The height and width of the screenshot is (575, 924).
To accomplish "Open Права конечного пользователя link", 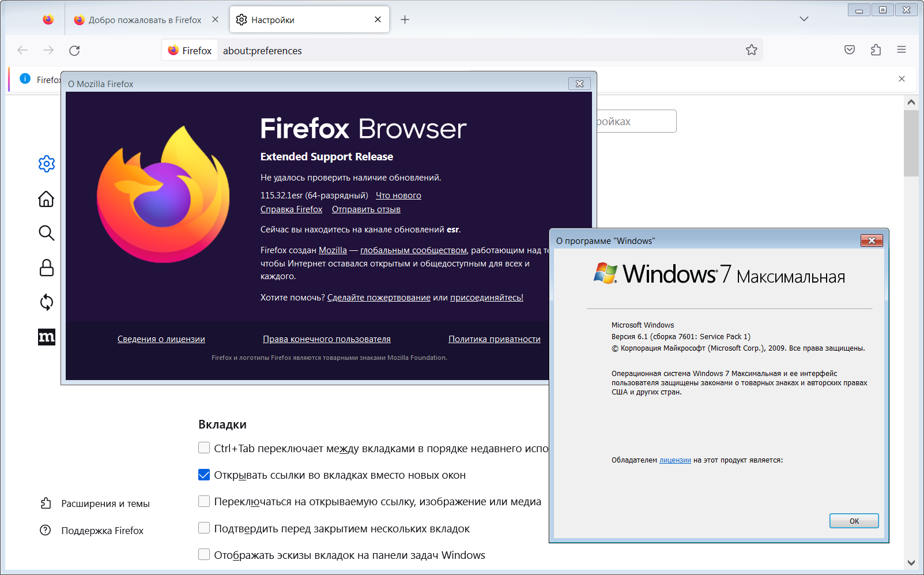I will (327, 339).
